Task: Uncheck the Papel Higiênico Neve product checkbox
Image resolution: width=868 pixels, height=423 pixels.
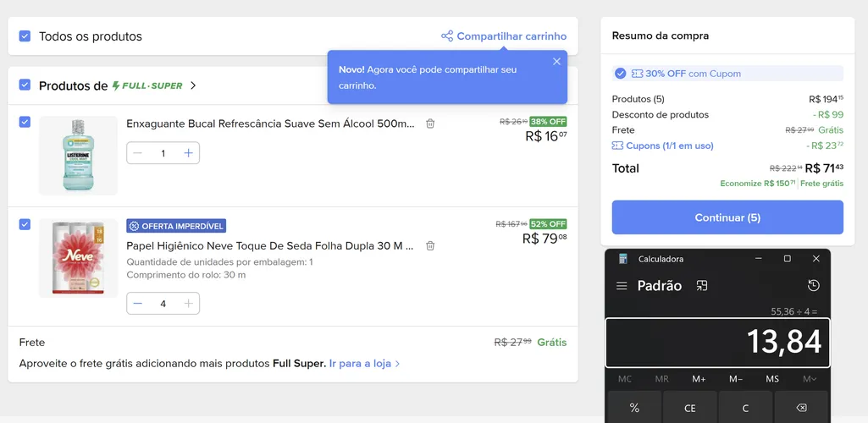Action: pyautogui.click(x=25, y=224)
